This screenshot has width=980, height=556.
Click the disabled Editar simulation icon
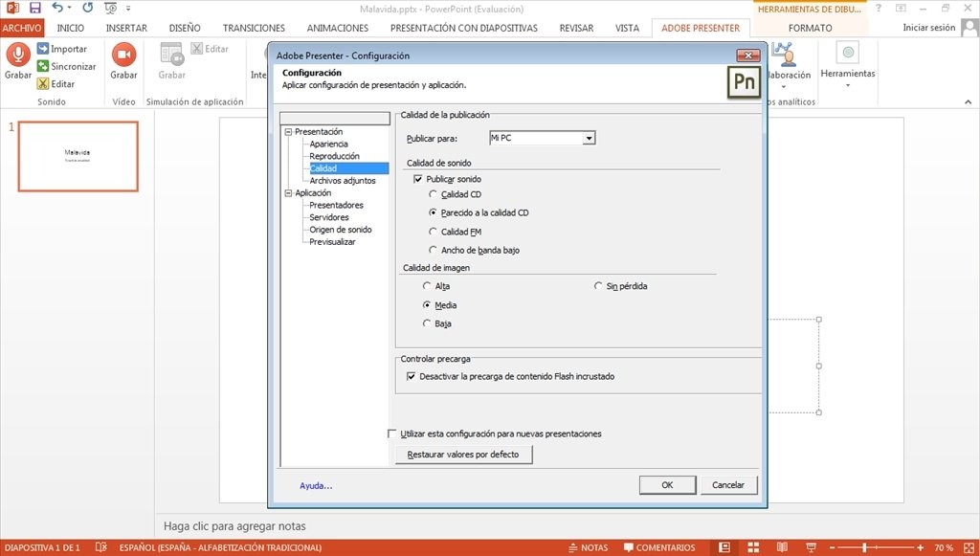pyautogui.click(x=197, y=48)
